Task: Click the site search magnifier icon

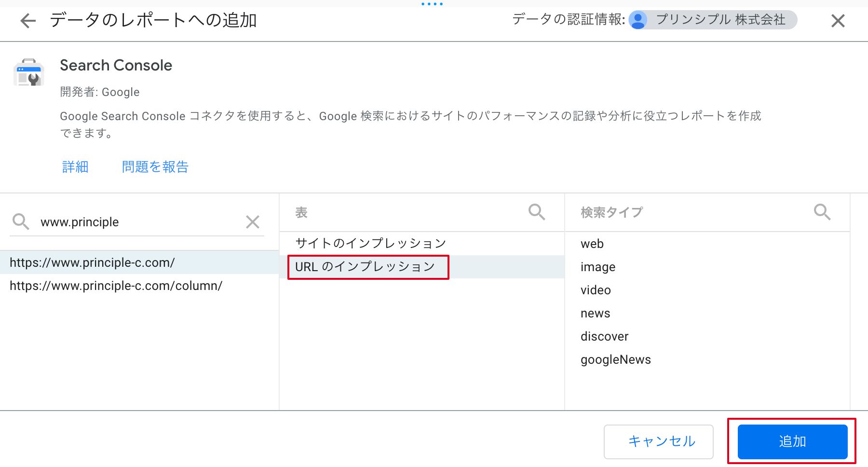Action: pyautogui.click(x=21, y=221)
